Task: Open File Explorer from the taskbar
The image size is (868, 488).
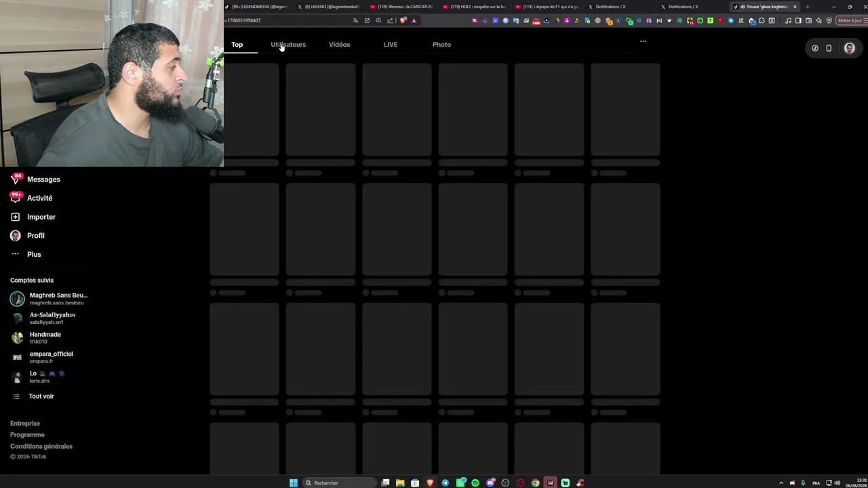Action: point(400,483)
